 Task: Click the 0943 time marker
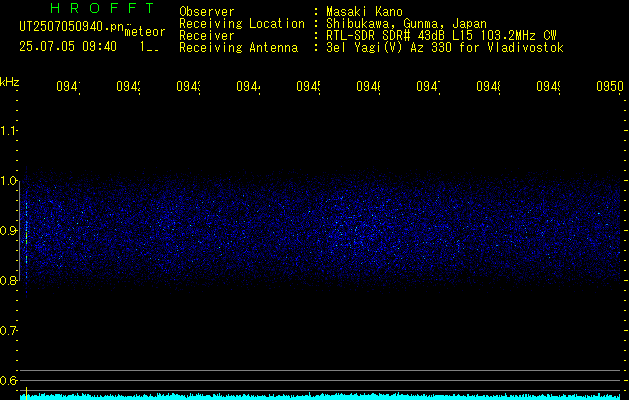(188, 87)
